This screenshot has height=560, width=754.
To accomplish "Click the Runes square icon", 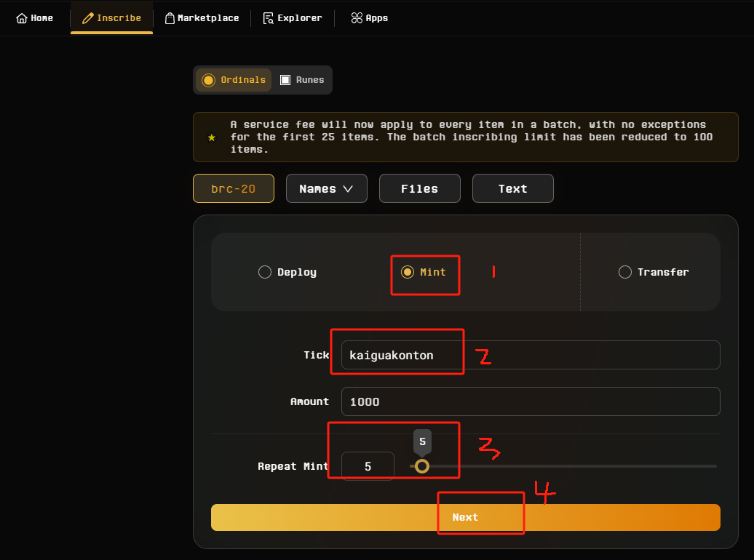I will point(285,80).
